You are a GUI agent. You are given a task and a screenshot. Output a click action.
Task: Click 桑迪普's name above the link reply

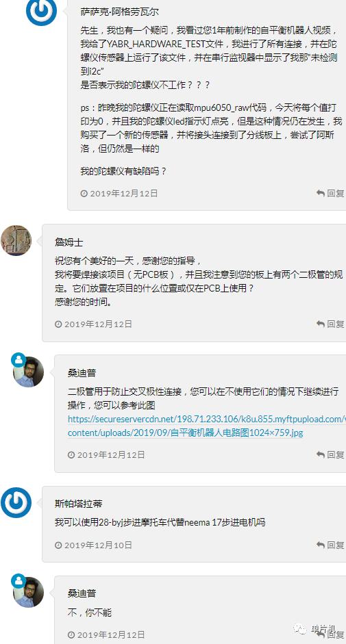pos(82,373)
